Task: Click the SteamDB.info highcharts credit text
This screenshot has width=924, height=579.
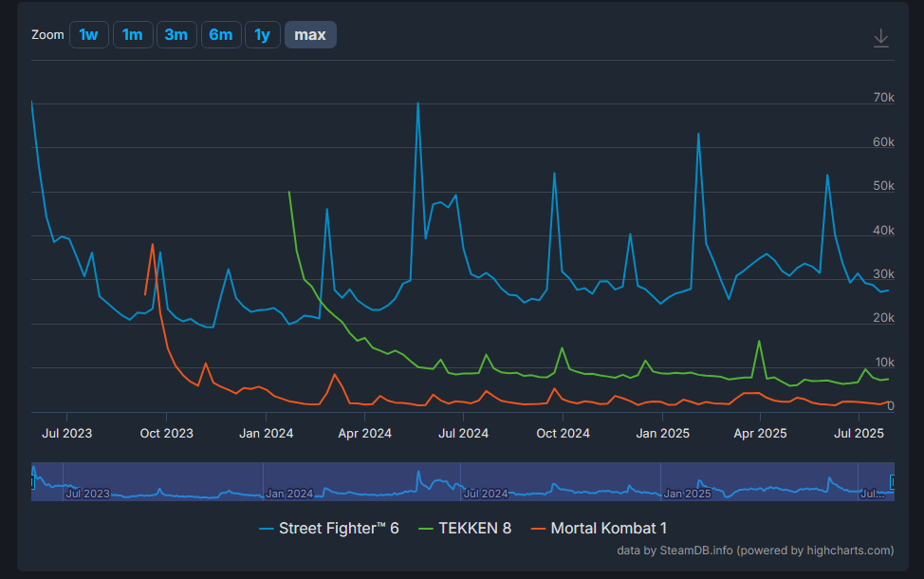Action: pos(755,551)
